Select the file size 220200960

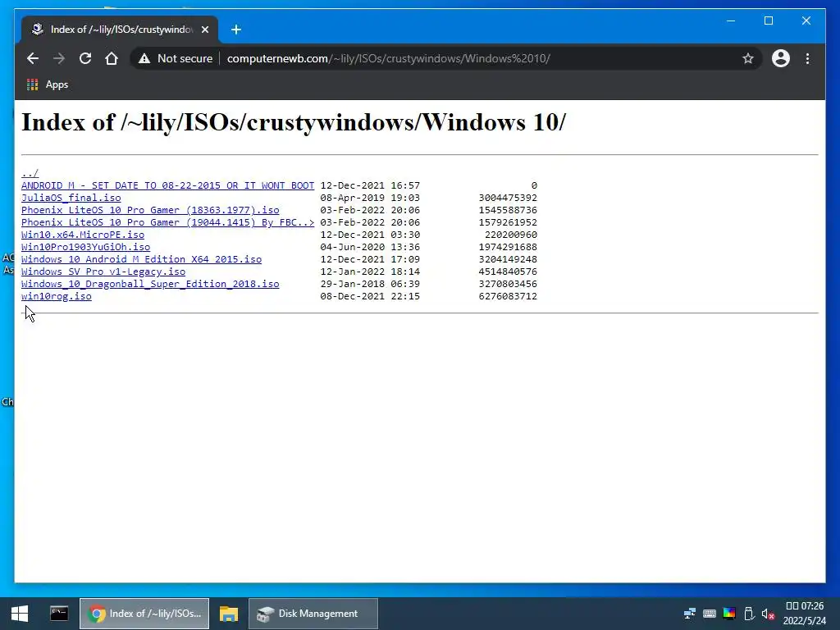pyautogui.click(x=510, y=235)
